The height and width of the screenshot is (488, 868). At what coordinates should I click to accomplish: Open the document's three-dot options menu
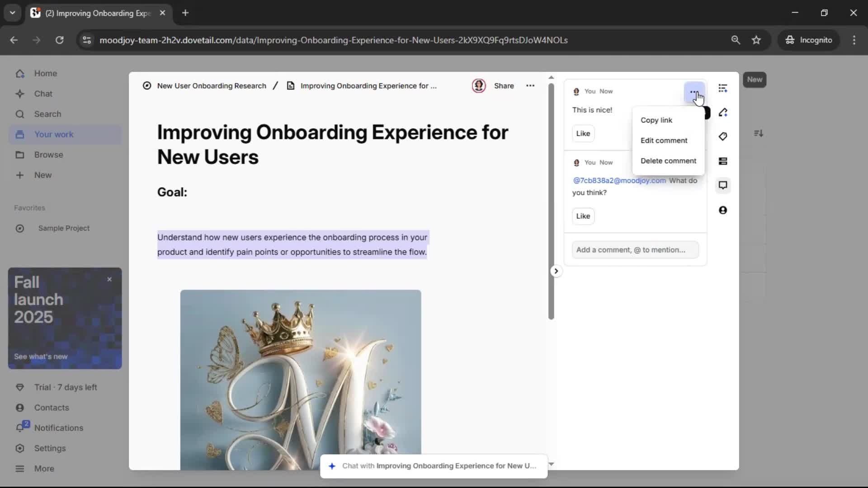tap(530, 86)
